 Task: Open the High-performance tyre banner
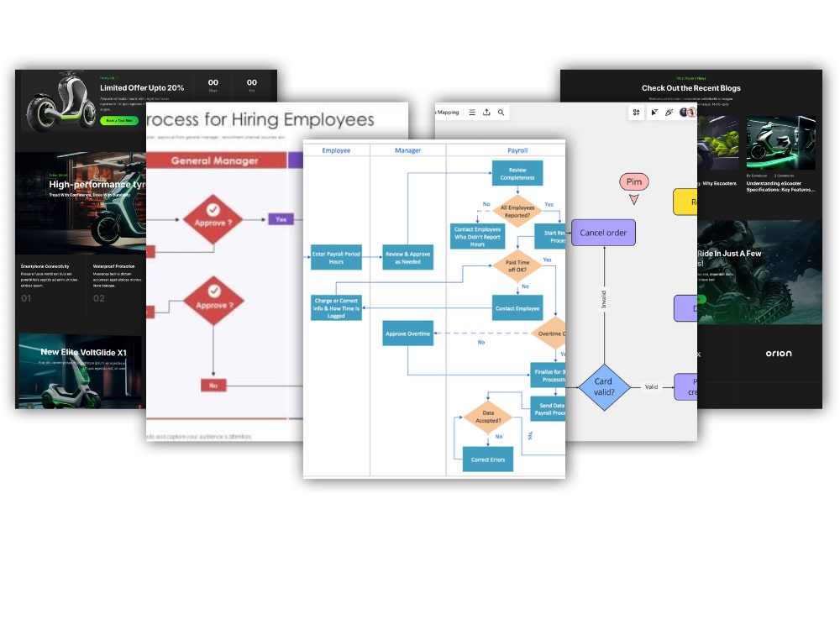click(x=81, y=203)
